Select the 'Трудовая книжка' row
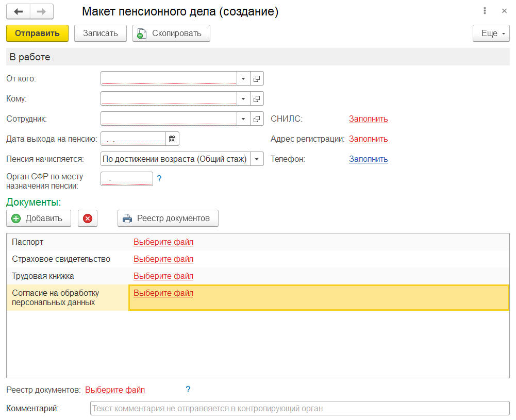 click(x=43, y=276)
